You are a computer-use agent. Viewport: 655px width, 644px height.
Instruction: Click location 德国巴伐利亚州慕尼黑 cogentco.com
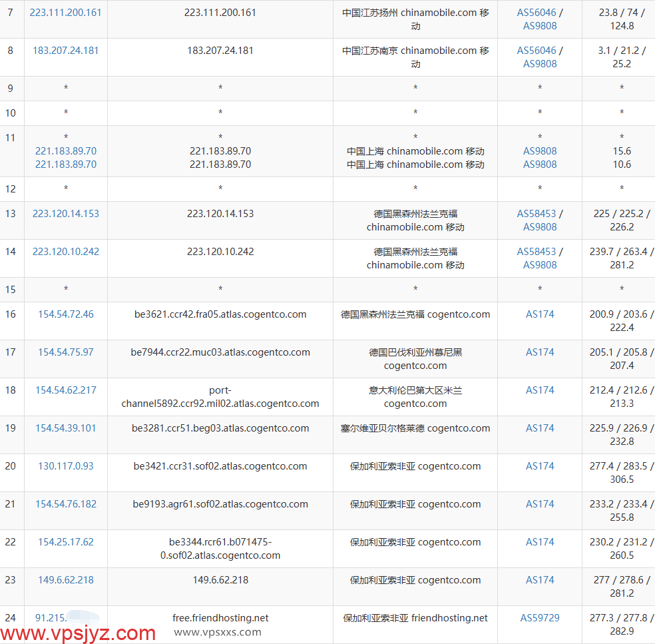coord(415,359)
